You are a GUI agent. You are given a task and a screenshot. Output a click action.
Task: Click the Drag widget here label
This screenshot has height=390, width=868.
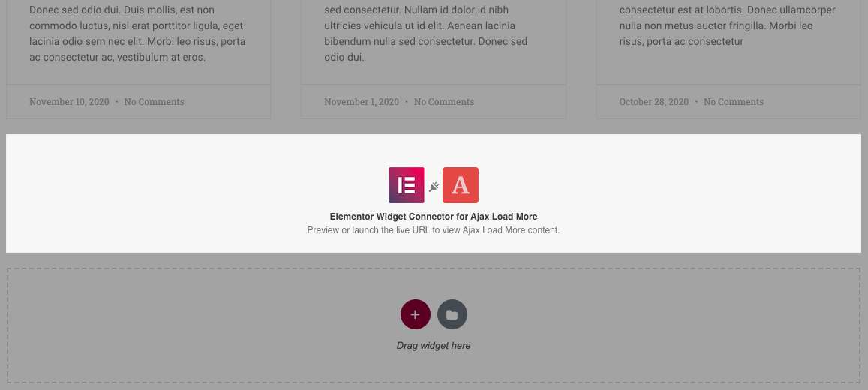(x=434, y=346)
